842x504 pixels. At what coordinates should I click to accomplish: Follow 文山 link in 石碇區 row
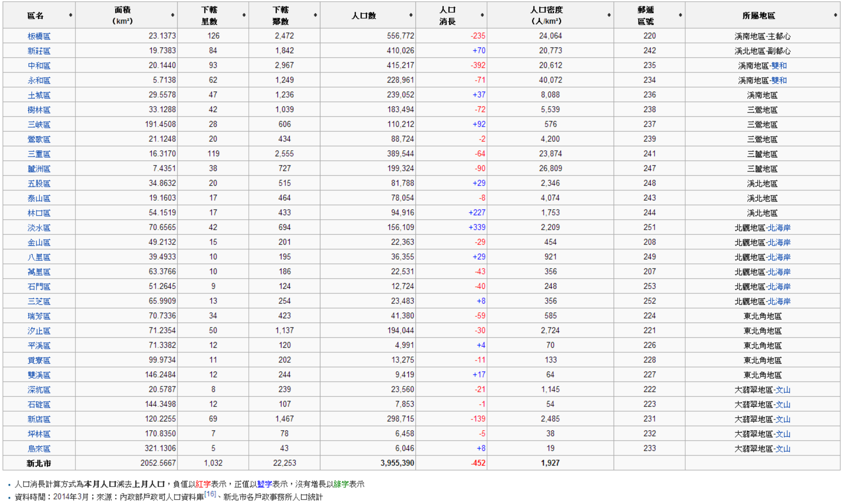(x=783, y=404)
